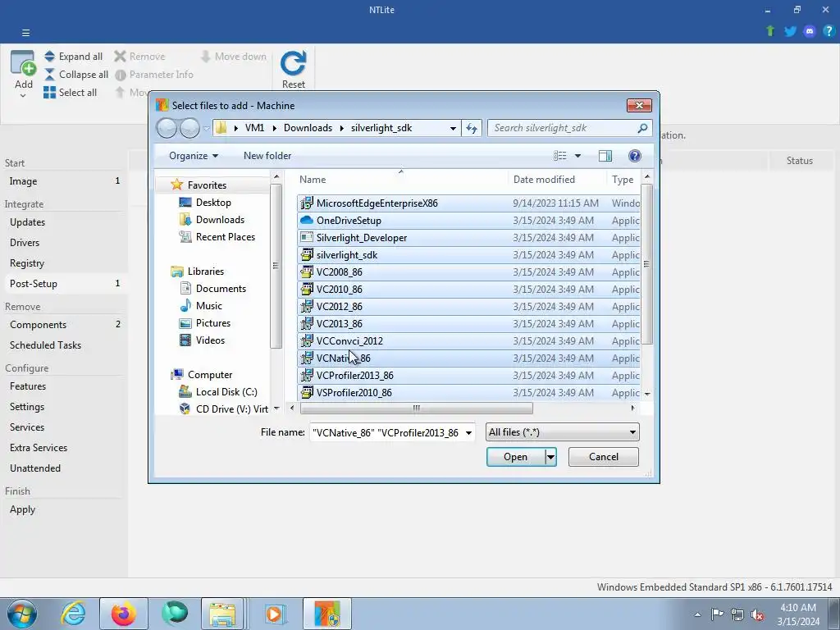This screenshot has width=840, height=630.
Task: Click the Downloads breadcrumb segment
Action: [x=308, y=128]
